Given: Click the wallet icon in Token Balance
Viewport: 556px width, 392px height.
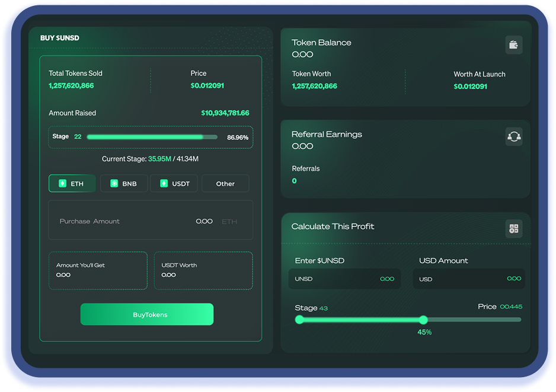Looking at the screenshot, I should coord(513,45).
